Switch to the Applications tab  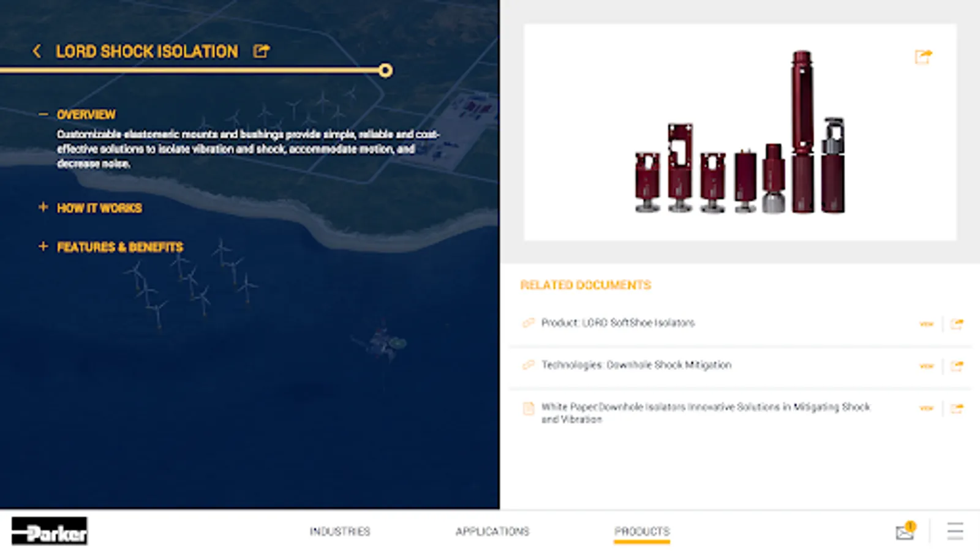[492, 531]
